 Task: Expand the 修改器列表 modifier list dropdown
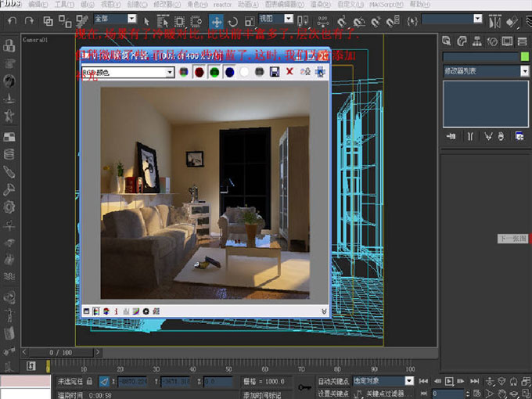(523, 71)
